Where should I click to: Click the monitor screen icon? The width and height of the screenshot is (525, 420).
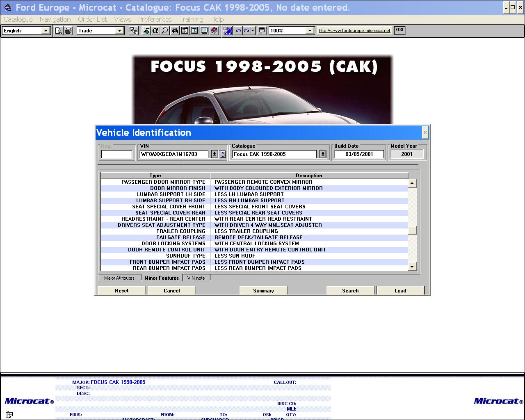[x=204, y=31]
